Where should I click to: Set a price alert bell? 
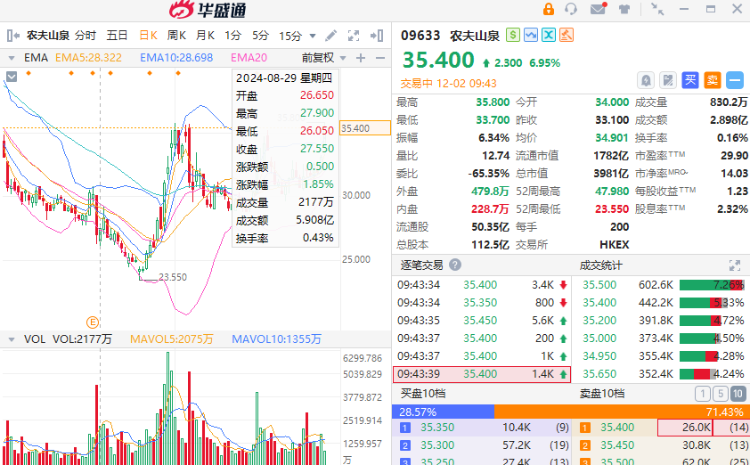coord(646,80)
